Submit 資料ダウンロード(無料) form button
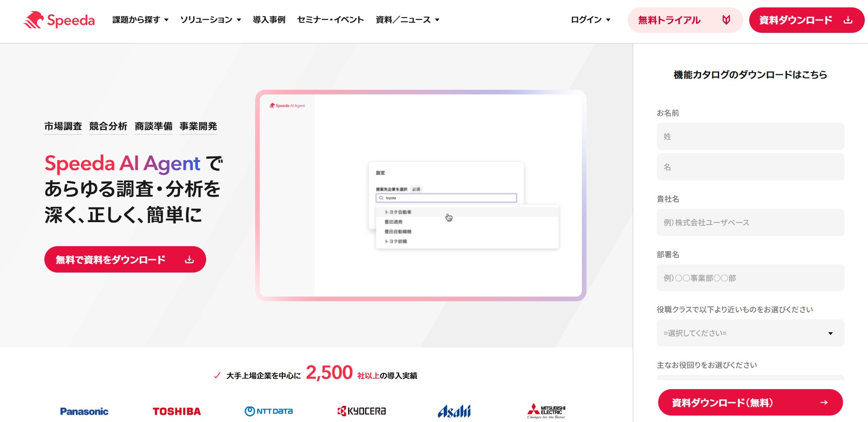The height and width of the screenshot is (422, 868). point(750,403)
